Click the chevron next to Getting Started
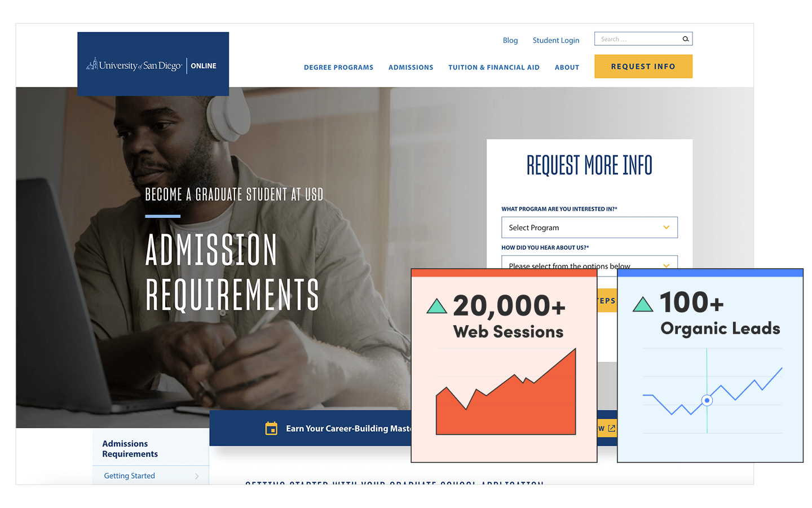Image resolution: width=812 pixels, height=508 pixels. (197, 476)
